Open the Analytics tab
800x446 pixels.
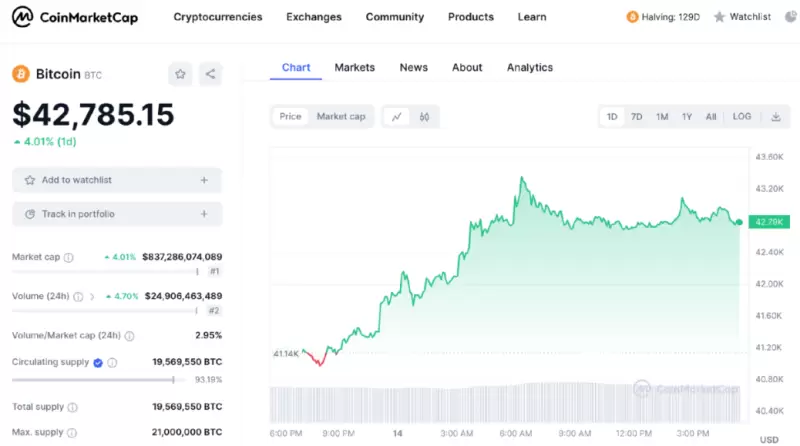(x=530, y=67)
